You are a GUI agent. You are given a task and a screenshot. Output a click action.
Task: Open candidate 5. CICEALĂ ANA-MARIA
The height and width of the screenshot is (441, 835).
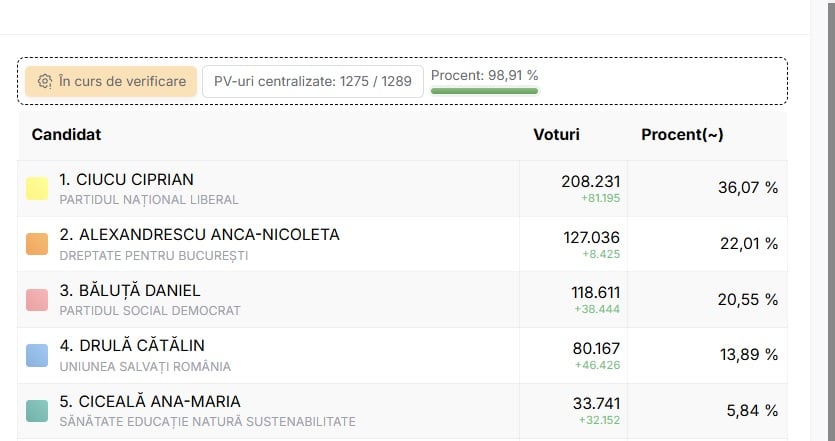click(x=150, y=401)
